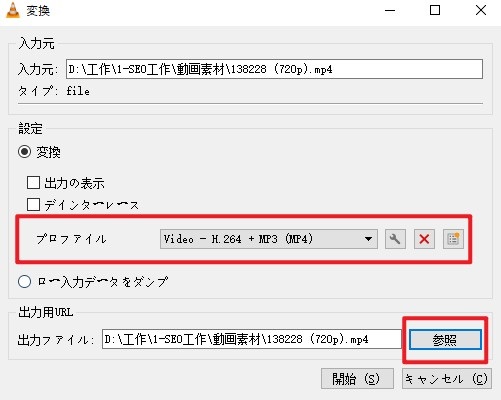The image size is (501, 400).
Task: Focus the 入力元 source path field
Action: pyautogui.click(x=274, y=69)
